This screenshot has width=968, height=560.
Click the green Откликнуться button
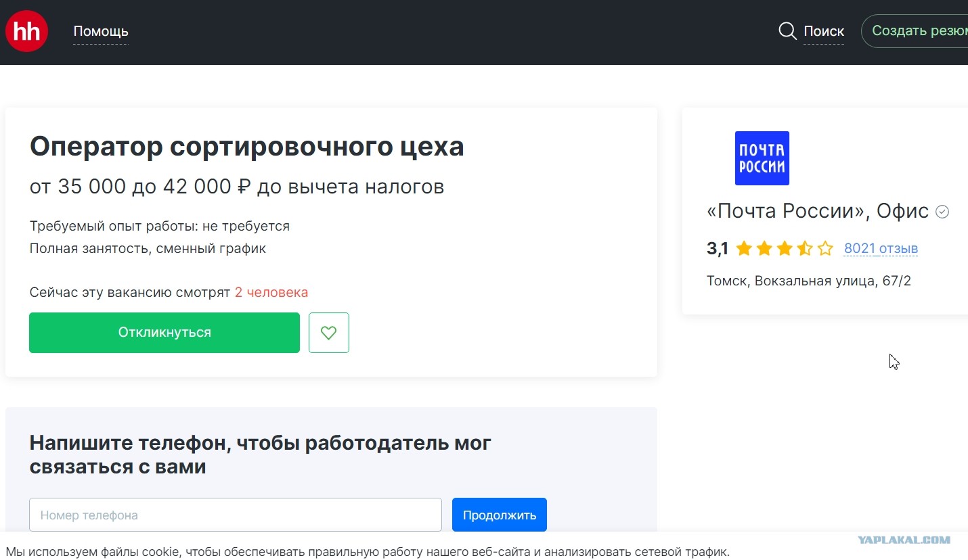click(164, 333)
